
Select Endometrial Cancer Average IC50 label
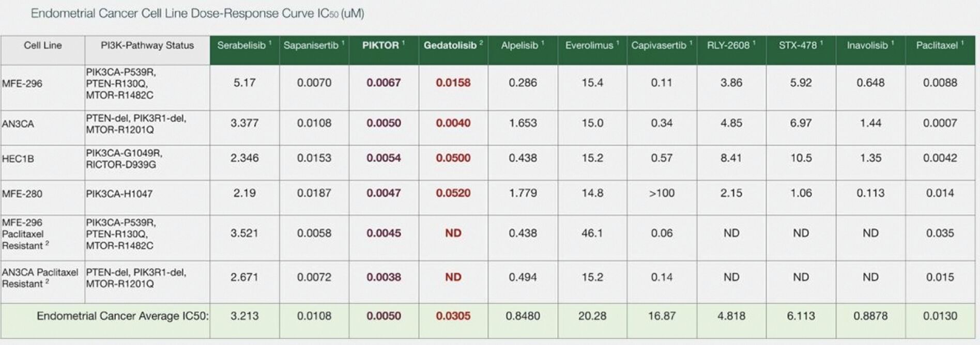(122, 316)
